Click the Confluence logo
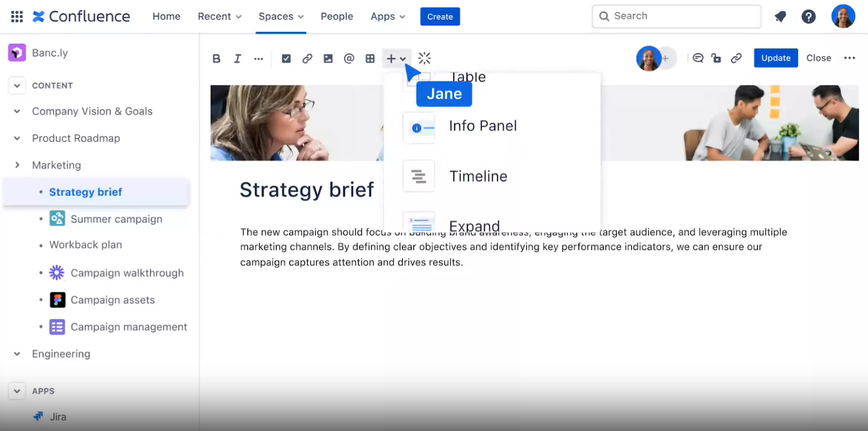868x431 pixels. 81,16
